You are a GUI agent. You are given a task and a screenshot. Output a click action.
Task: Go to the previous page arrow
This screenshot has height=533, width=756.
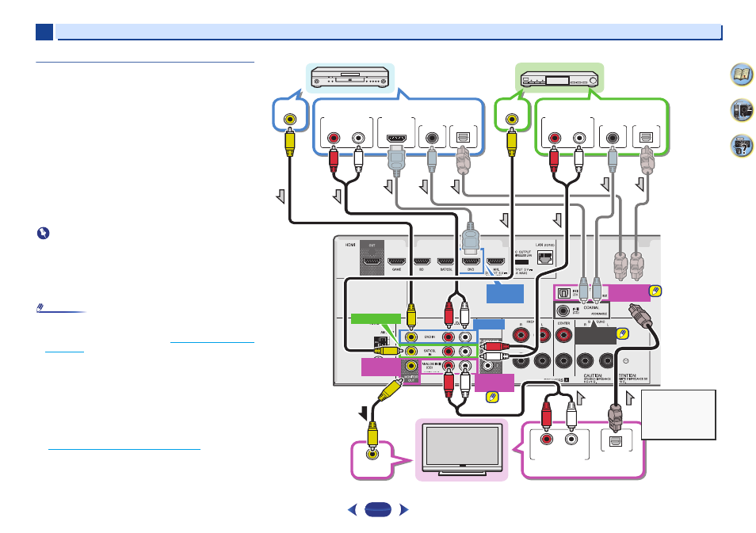coord(353,509)
